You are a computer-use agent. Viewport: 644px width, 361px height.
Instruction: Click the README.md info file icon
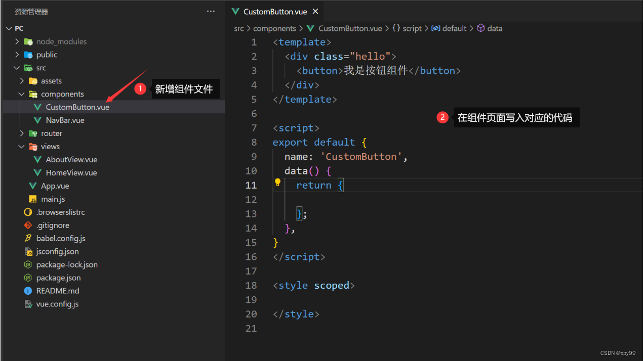(28, 291)
